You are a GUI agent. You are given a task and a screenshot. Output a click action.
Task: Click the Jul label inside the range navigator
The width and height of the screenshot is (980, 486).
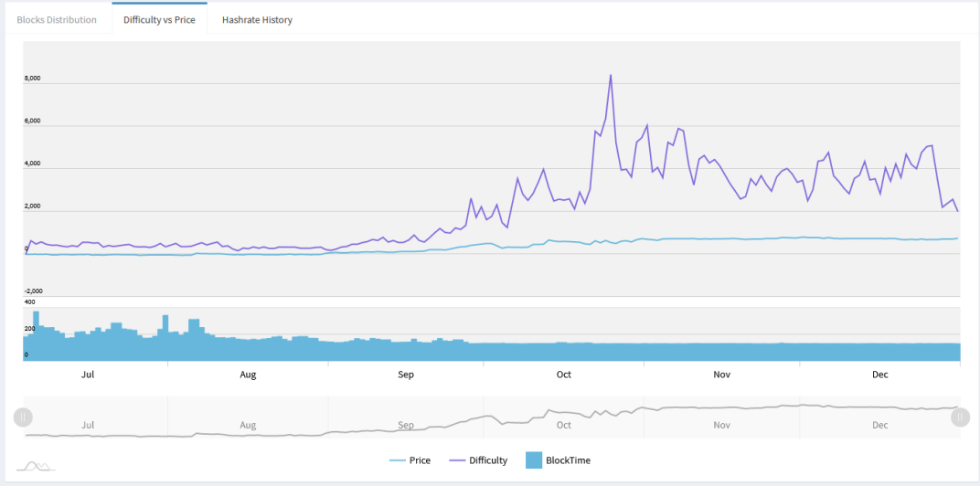[x=88, y=425]
